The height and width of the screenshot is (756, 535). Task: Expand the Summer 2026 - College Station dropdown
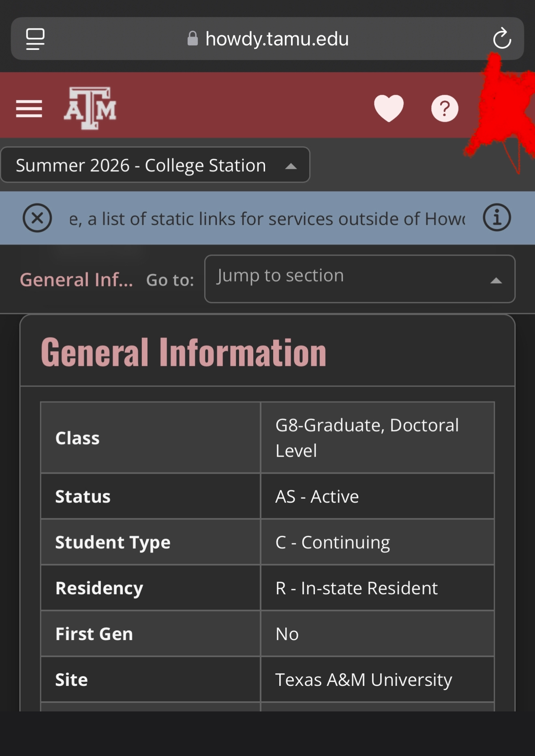click(155, 165)
